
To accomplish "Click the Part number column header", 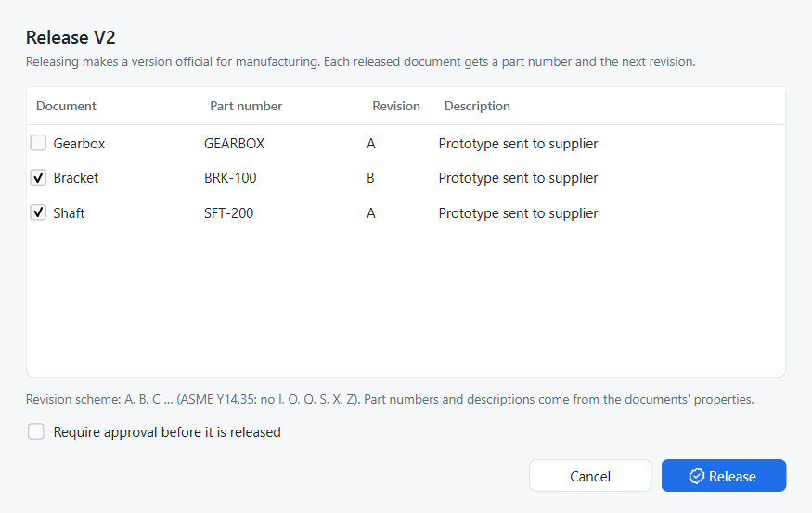I will coord(246,106).
